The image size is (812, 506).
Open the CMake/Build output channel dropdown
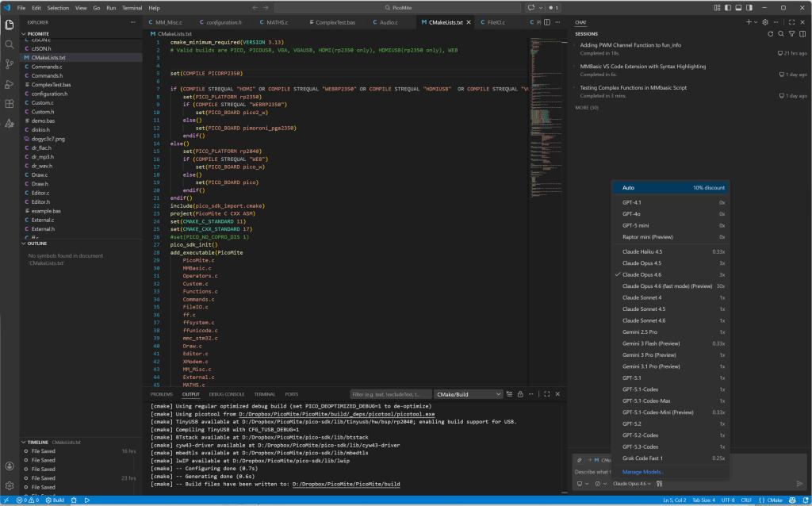[468, 394]
